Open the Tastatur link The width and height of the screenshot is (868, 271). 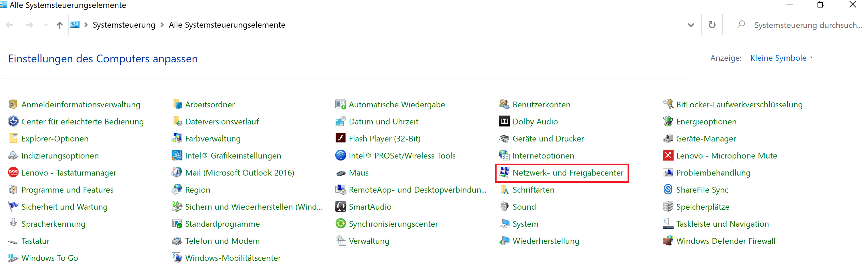point(35,241)
